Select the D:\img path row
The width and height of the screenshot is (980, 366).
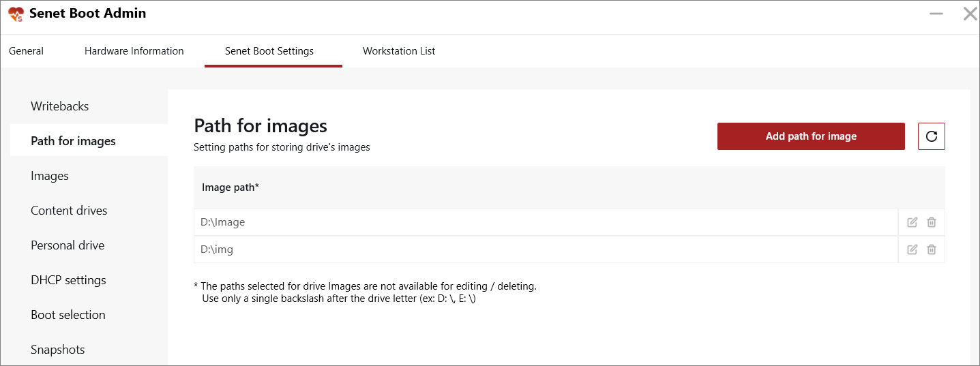point(546,249)
